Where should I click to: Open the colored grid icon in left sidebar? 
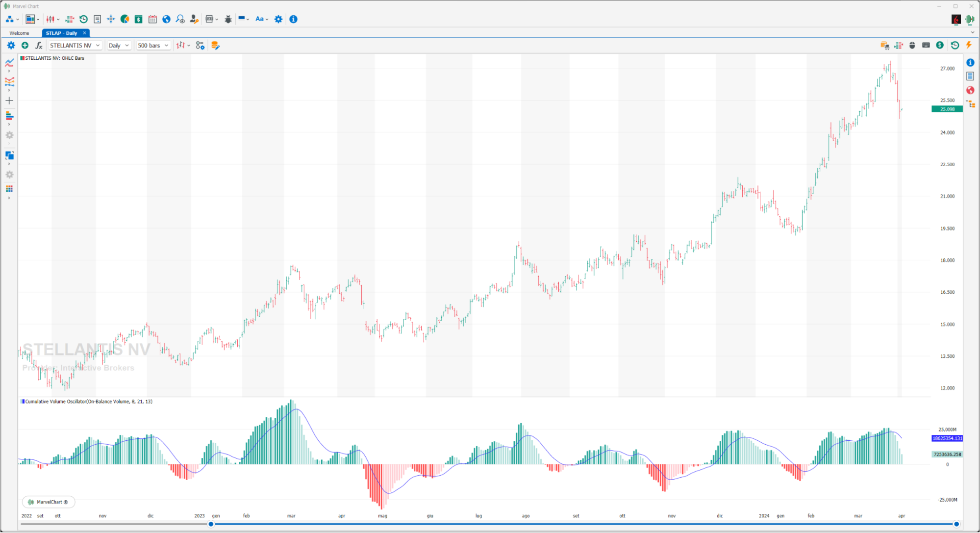[9, 189]
